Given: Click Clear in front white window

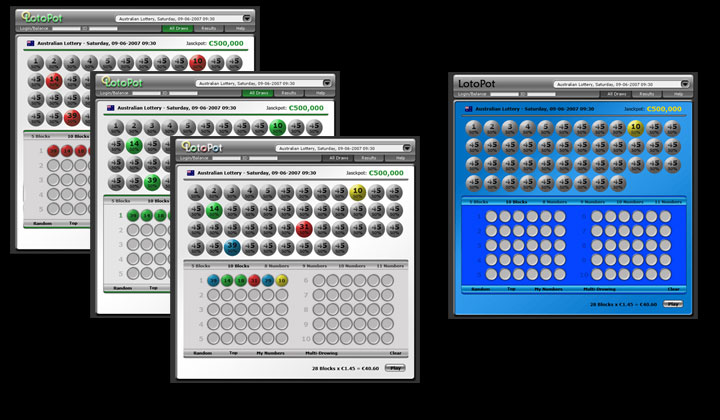Looking at the screenshot, I should tap(395, 353).
